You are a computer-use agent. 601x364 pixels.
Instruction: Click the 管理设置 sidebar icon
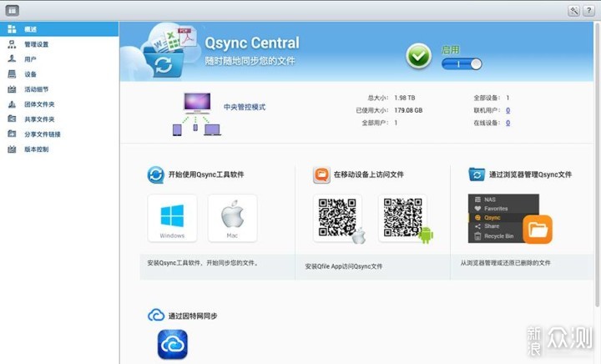pos(12,44)
